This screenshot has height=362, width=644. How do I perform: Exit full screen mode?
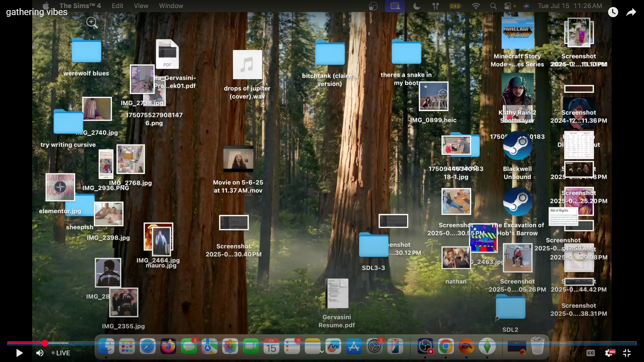tap(627, 353)
